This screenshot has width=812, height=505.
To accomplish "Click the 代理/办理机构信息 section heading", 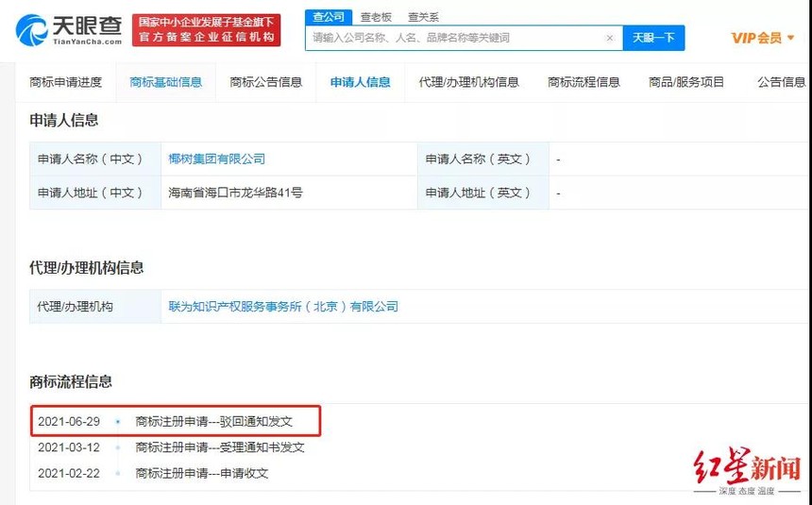I will pos(87,268).
